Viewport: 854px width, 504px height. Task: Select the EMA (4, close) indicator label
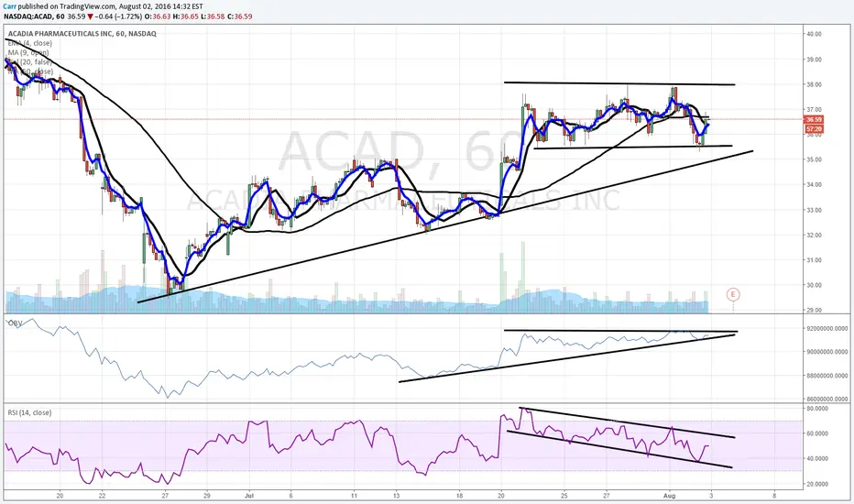(30, 43)
